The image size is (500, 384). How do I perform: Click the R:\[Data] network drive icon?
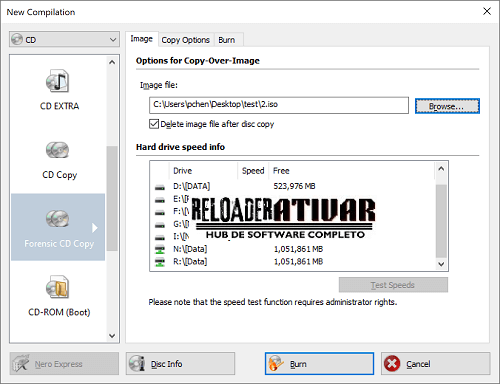tap(160, 262)
